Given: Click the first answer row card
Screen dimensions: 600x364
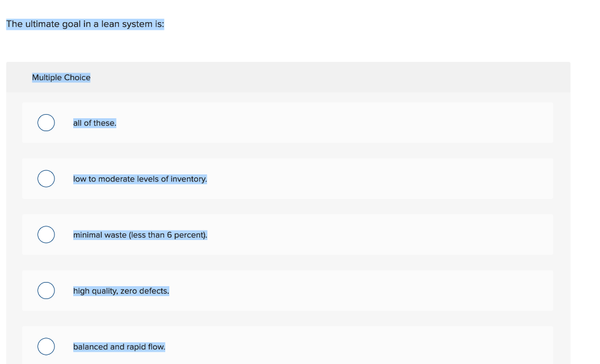Looking at the screenshot, I should point(287,122).
